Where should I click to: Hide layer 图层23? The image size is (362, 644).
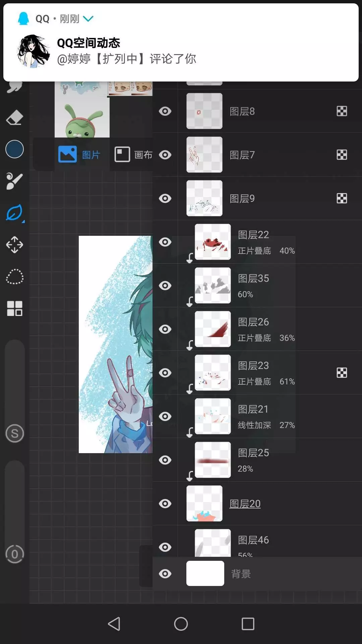tap(165, 373)
